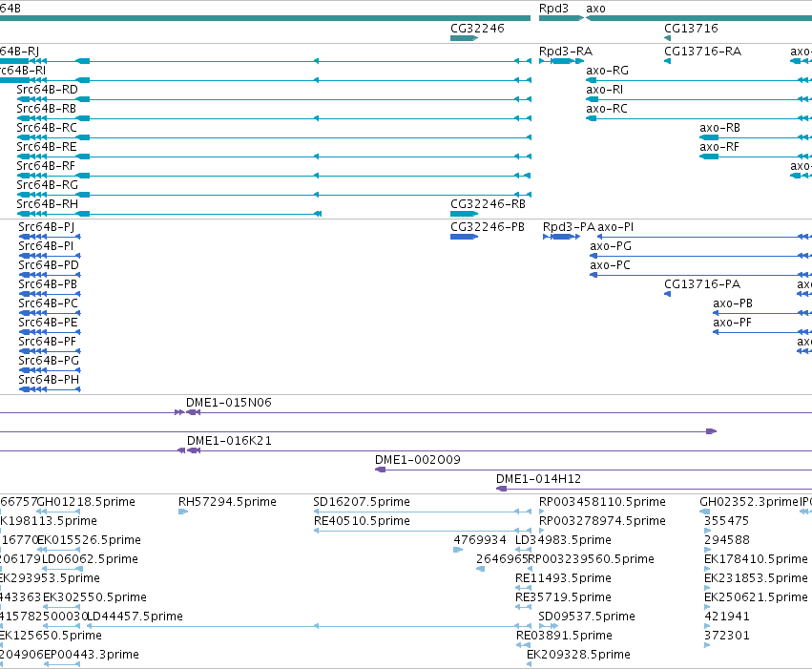Click the RP003458110.5prime EST label
The width and height of the screenshot is (812, 669).
pyautogui.click(x=602, y=502)
